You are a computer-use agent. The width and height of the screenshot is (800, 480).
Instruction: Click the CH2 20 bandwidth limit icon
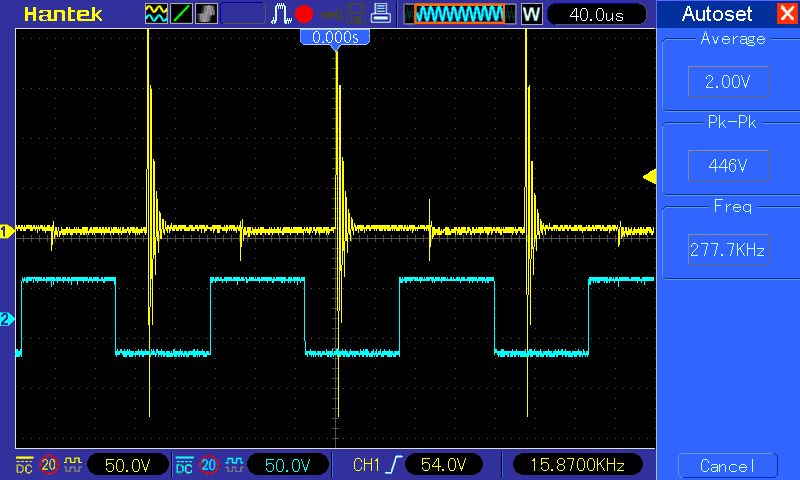click(209, 465)
